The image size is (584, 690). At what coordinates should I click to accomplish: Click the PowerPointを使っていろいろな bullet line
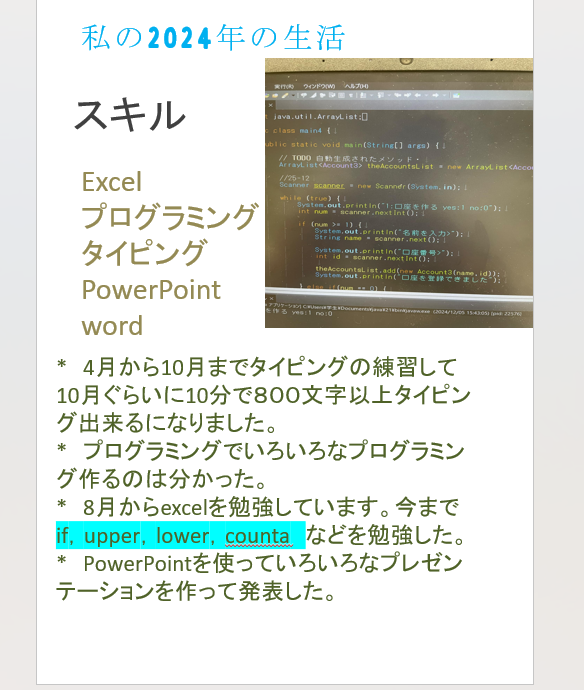tap(260, 564)
